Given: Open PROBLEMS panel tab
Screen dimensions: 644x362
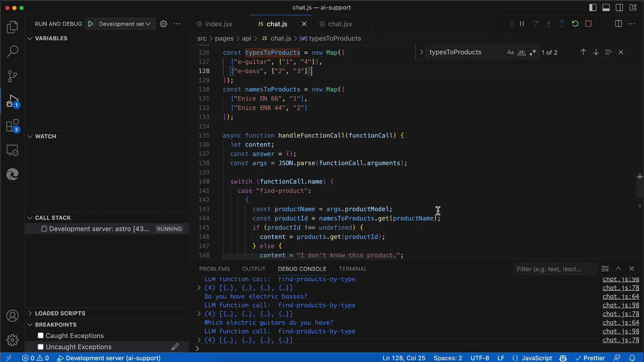Looking at the screenshot, I should click(x=214, y=269).
